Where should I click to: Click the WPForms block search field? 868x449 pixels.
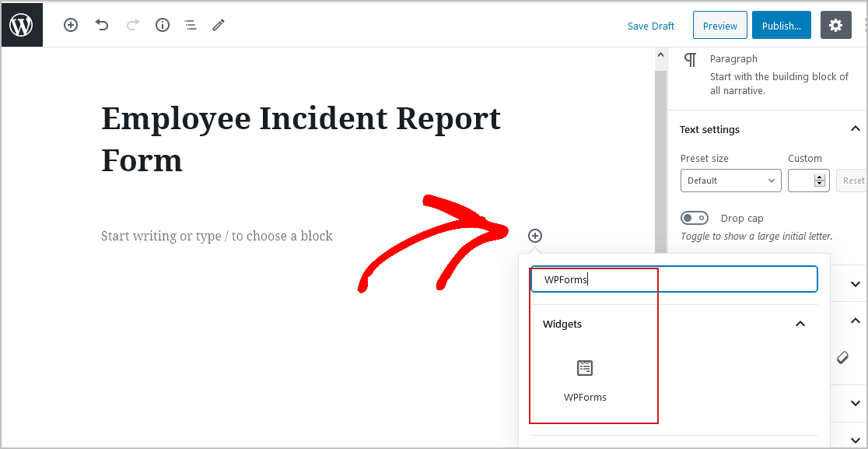pyautogui.click(x=674, y=279)
